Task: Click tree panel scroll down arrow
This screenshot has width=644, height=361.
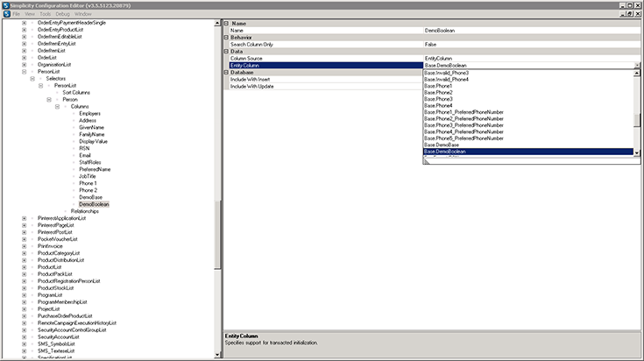Action: (217, 355)
